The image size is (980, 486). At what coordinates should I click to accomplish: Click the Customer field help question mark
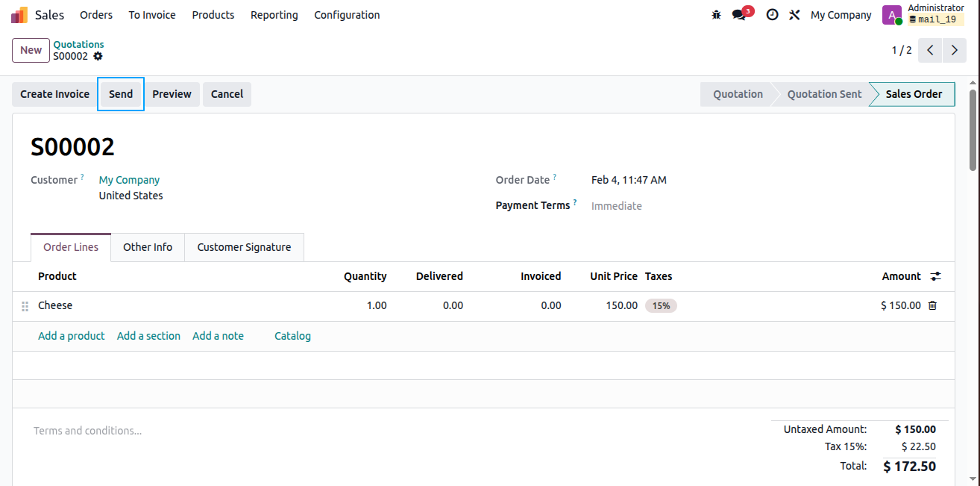pos(82,178)
